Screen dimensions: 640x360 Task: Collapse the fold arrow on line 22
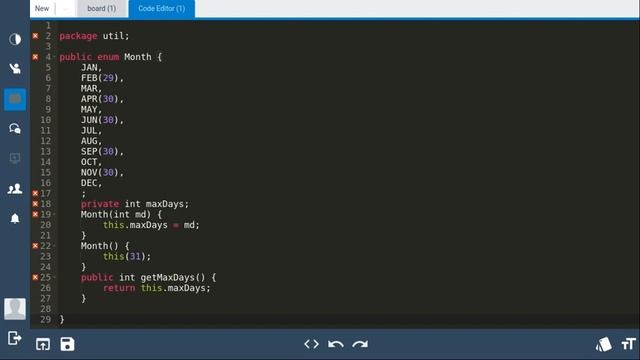point(54,246)
